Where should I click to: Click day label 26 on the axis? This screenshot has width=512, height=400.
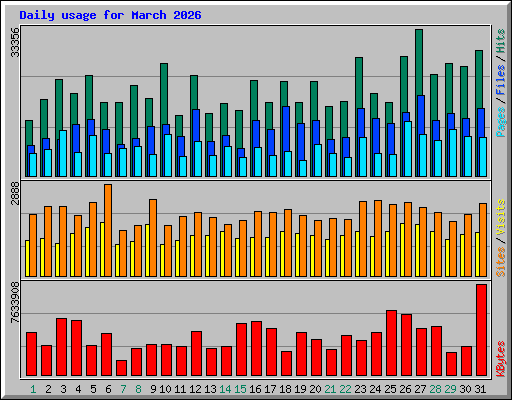(x=405, y=389)
